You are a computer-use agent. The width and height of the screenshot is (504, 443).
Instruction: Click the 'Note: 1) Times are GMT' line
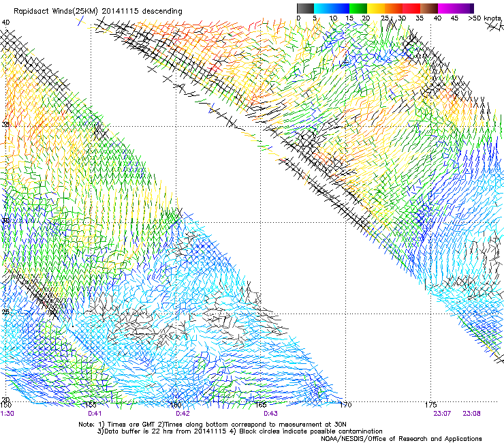click(212, 425)
